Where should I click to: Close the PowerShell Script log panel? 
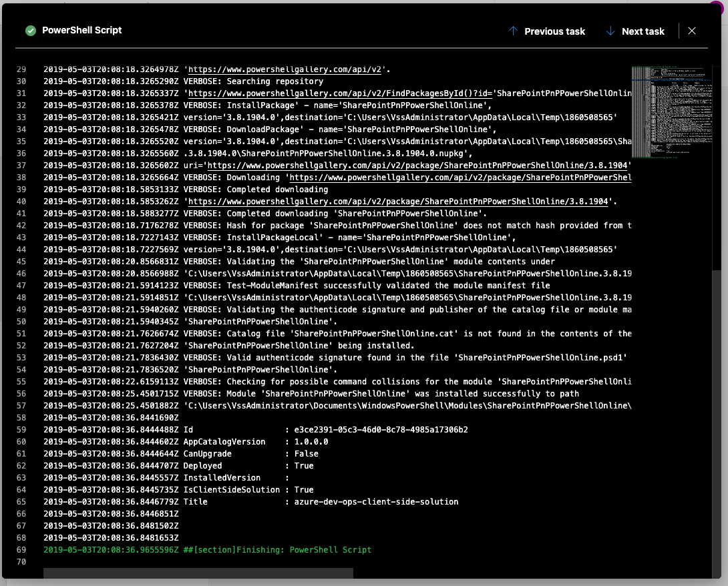(692, 31)
